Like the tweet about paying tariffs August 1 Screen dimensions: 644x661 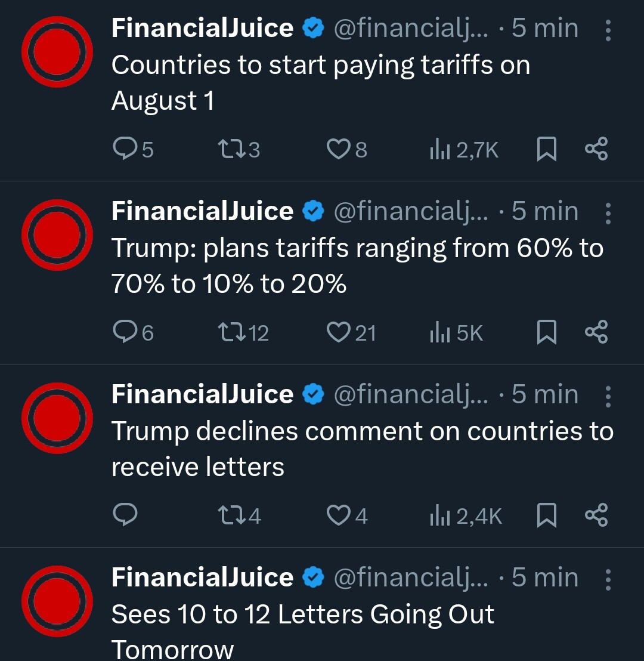coord(339,149)
